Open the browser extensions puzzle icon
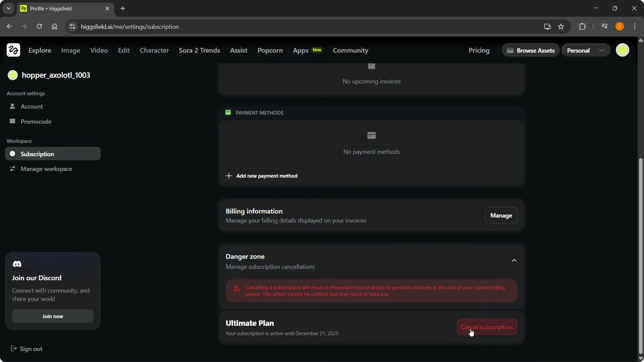 click(x=583, y=26)
